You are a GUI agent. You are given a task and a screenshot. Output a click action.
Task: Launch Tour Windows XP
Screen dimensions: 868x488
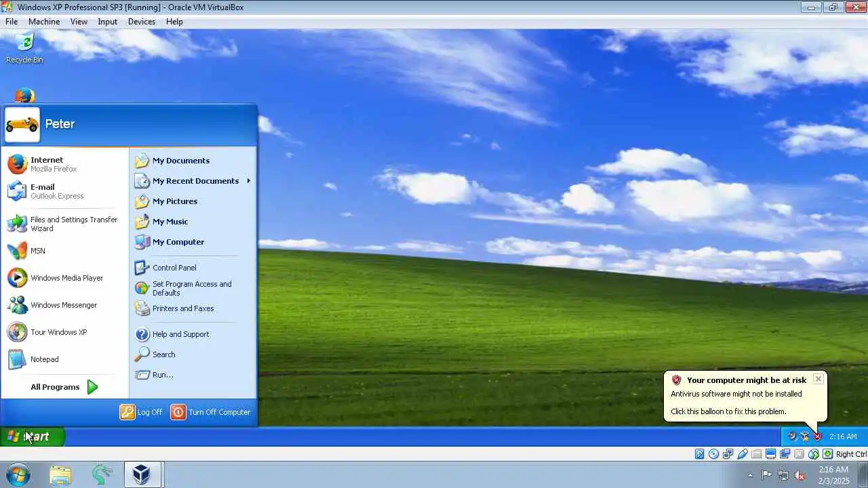[64, 332]
